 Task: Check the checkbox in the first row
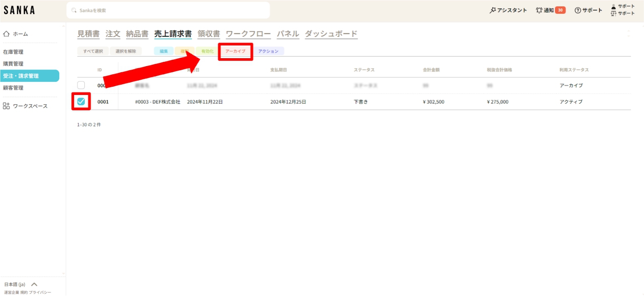pos(81,85)
